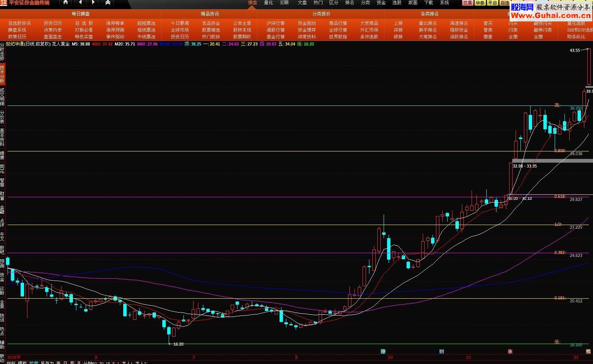The height and width of the screenshot is (364, 593).
Task: Open 今日要闻 link
Action: click(180, 23)
